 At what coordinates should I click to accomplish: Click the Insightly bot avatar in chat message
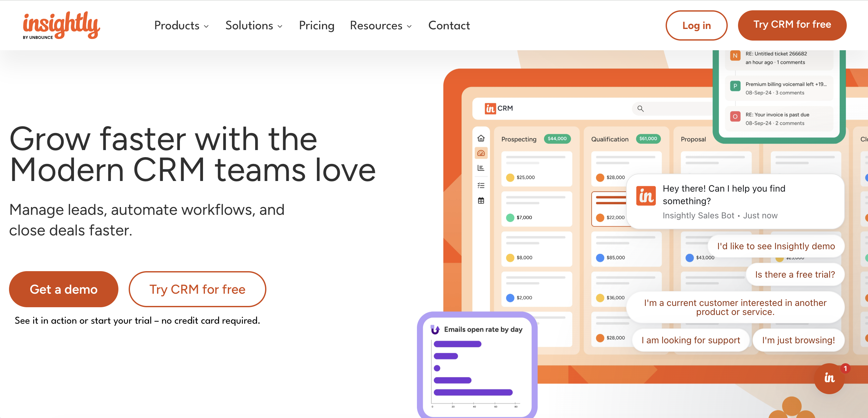646,196
